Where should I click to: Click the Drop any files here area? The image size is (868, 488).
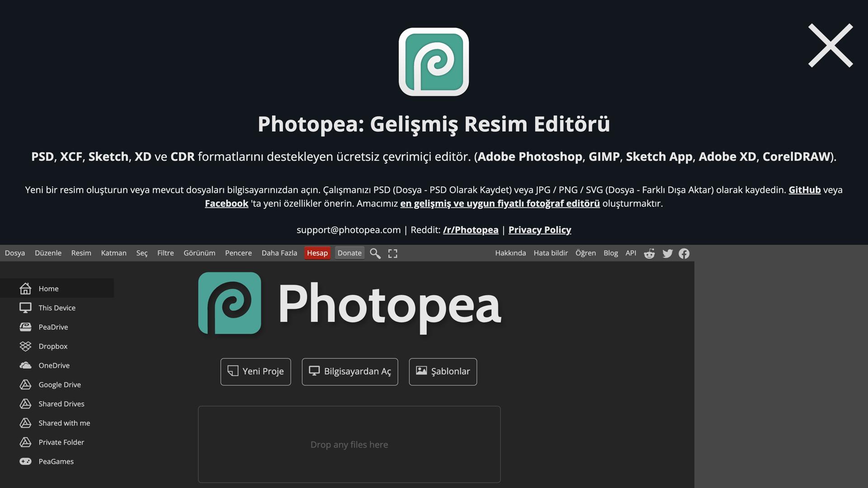pyautogui.click(x=349, y=444)
